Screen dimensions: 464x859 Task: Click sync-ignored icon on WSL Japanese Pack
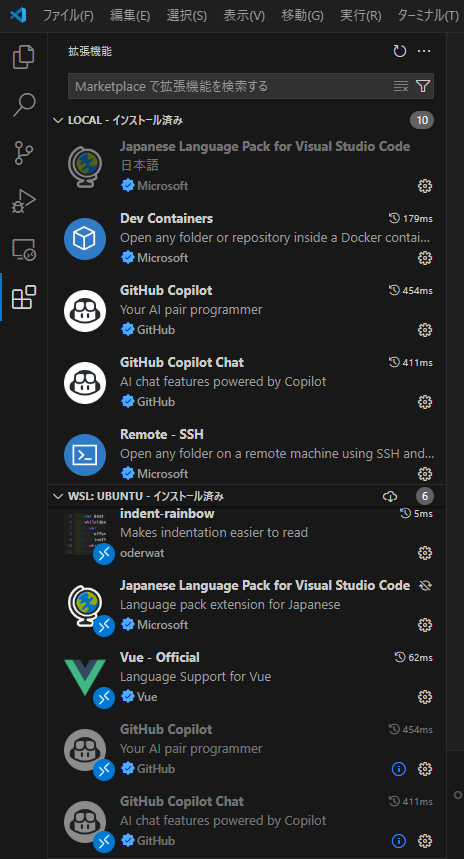pyautogui.click(x=425, y=585)
